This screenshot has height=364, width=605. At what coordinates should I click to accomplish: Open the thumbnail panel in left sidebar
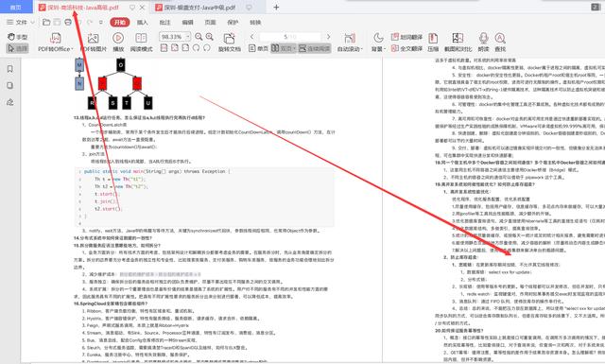pyautogui.click(x=10, y=85)
